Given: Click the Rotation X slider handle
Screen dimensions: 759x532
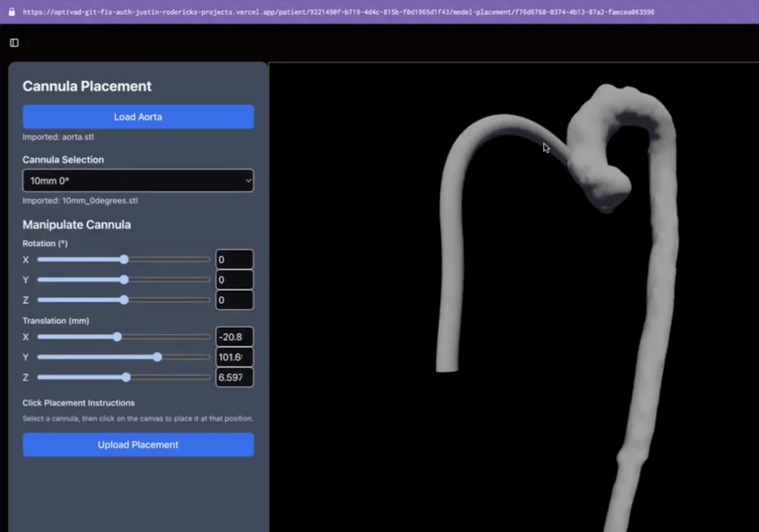Looking at the screenshot, I should (124, 259).
